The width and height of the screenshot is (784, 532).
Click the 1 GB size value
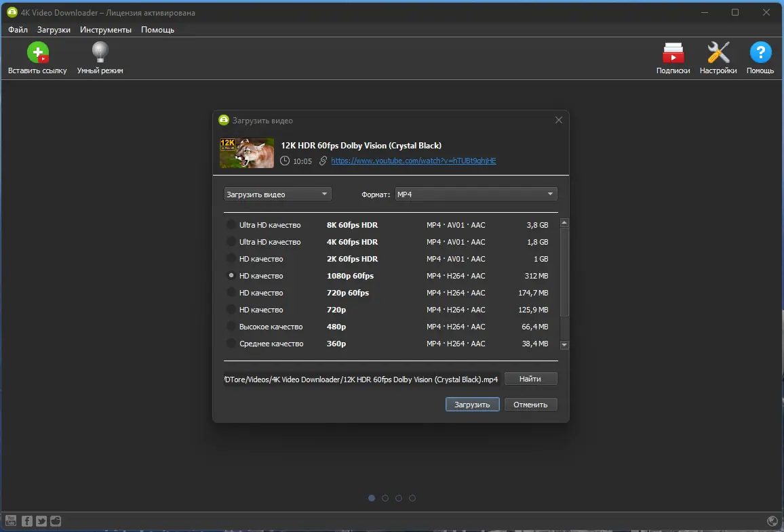click(x=541, y=259)
